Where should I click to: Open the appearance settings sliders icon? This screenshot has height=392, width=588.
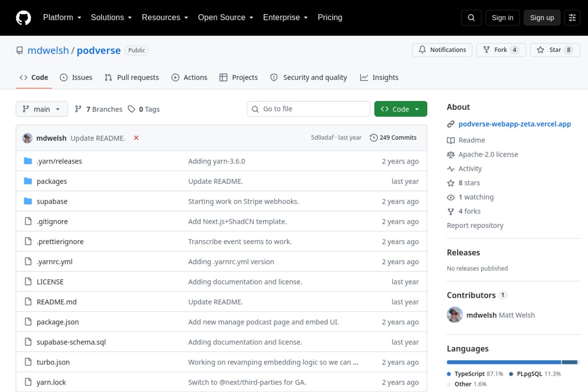pos(572,17)
